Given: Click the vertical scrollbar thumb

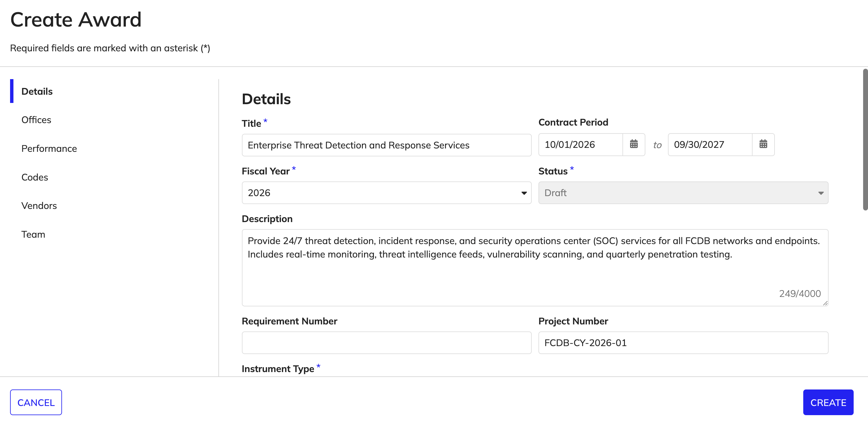Looking at the screenshot, I should pos(865,140).
